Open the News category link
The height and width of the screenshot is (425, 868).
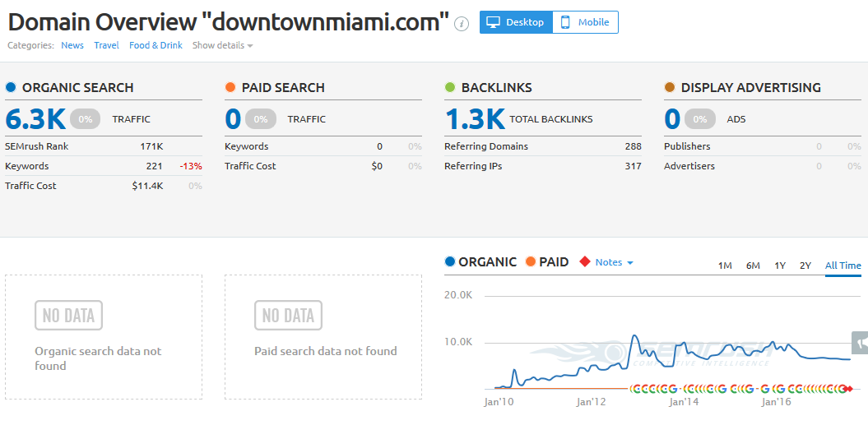[x=72, y=46]
